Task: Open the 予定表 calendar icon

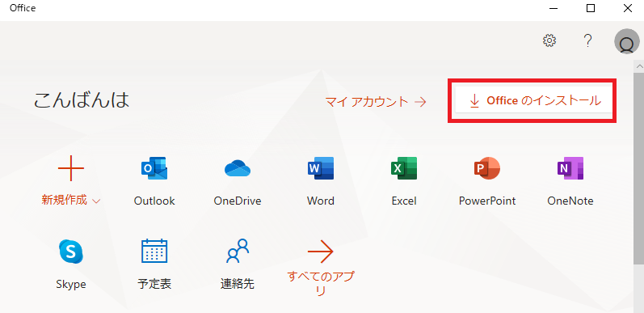Action: click(x=154, y=251)
